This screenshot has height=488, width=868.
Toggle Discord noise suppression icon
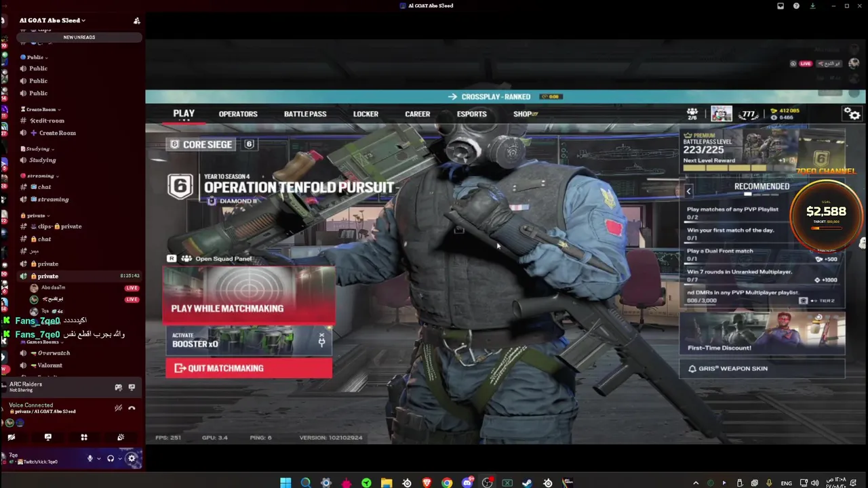tap(118, 408)
